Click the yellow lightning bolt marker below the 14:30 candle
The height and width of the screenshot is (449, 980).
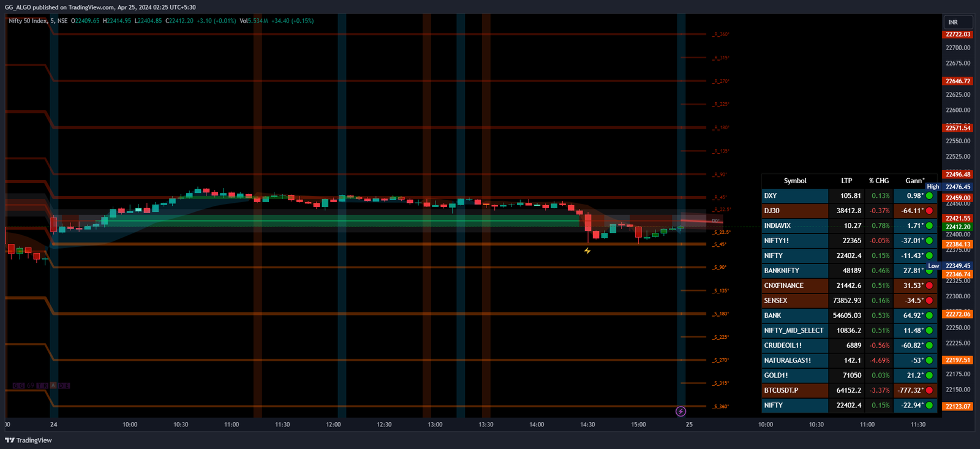click(587, 251)
